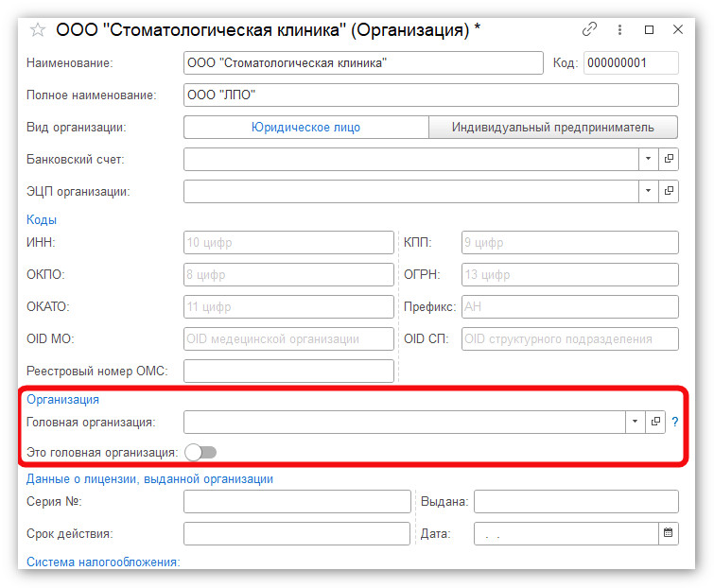
Task: Click into the ОГРН 13 цифр field
Action: (569, 274)
